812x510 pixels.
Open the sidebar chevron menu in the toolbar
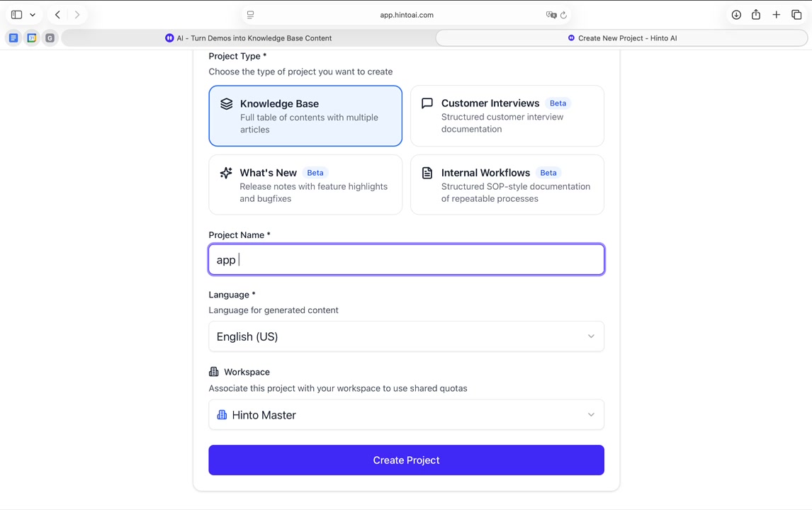click(x=33, y=15)
